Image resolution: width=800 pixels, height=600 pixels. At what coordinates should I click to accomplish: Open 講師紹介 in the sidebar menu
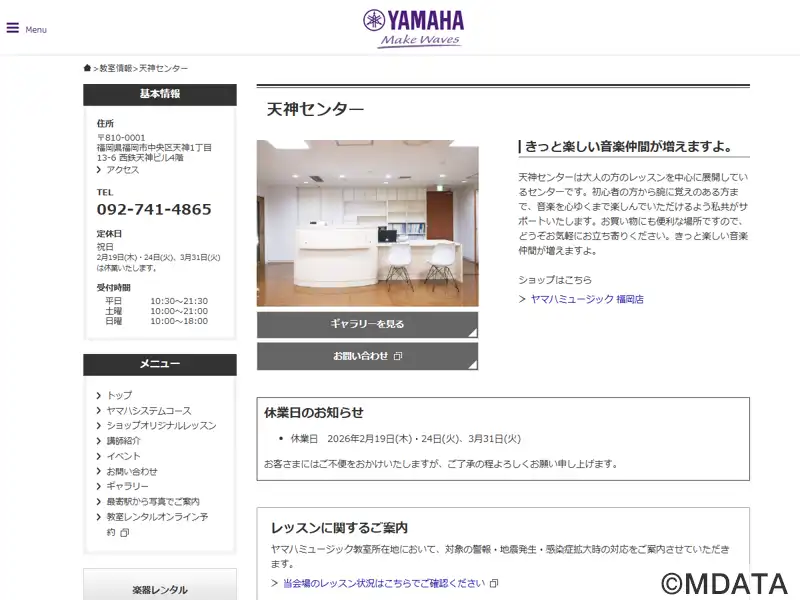123,441
